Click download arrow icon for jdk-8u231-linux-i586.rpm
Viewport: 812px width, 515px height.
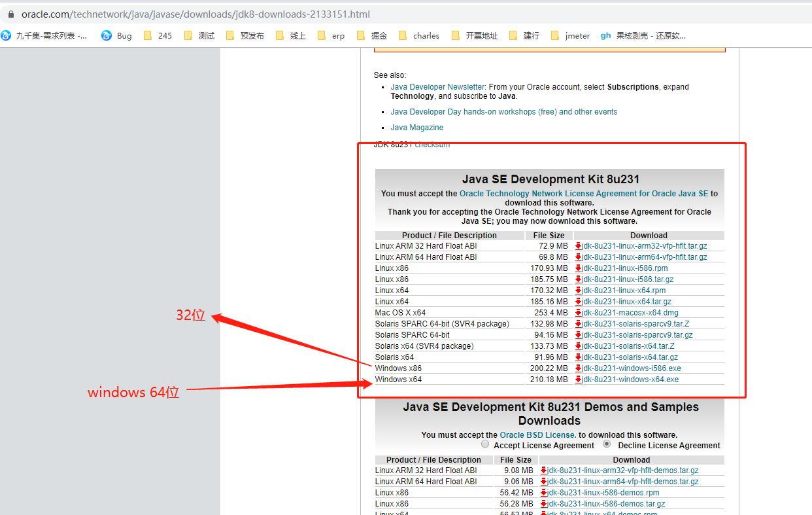coord(579,268)
